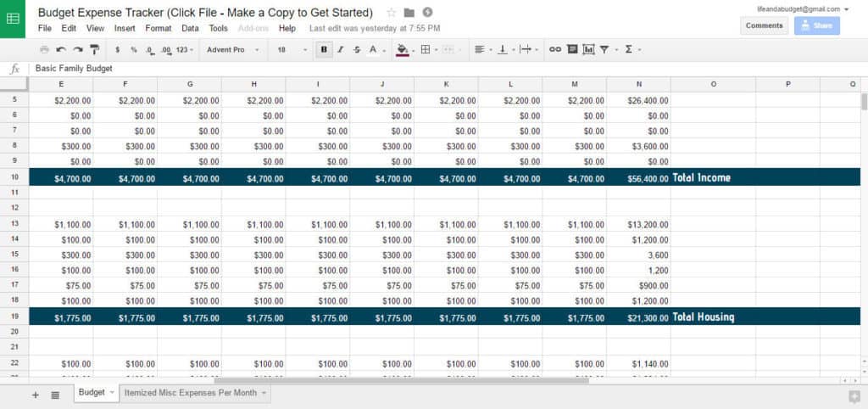
Task: Open the File menu
Action: pyautogui.click(x=45, y=28)
